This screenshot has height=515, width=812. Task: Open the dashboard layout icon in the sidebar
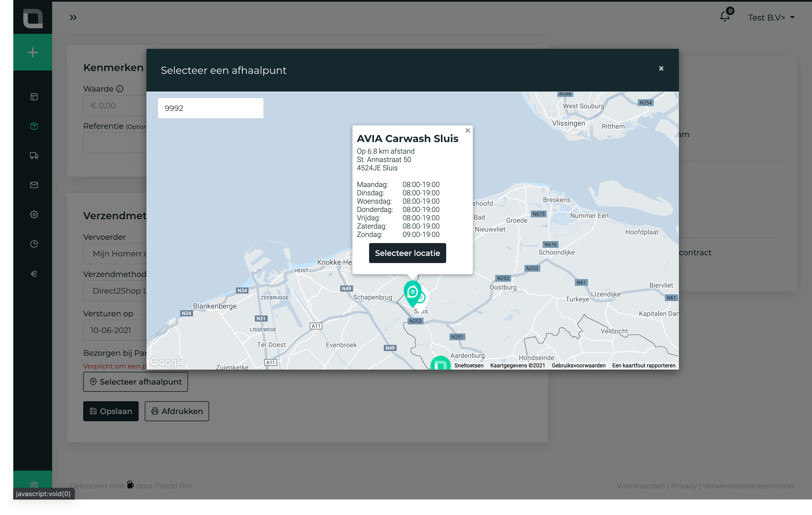tap(34, 97)
